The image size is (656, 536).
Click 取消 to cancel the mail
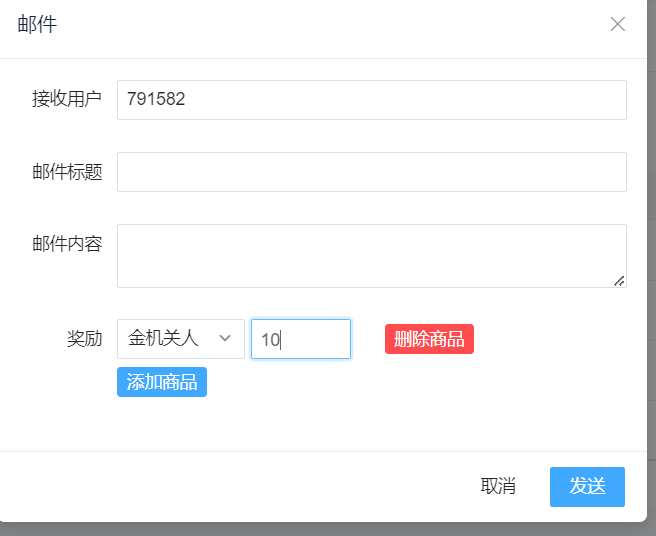(498, 487)
